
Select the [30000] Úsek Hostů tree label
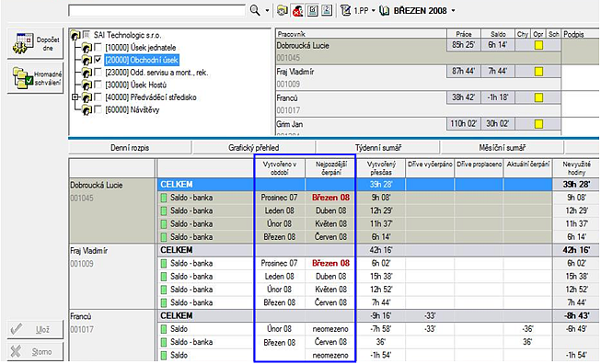tap(135, 85)
